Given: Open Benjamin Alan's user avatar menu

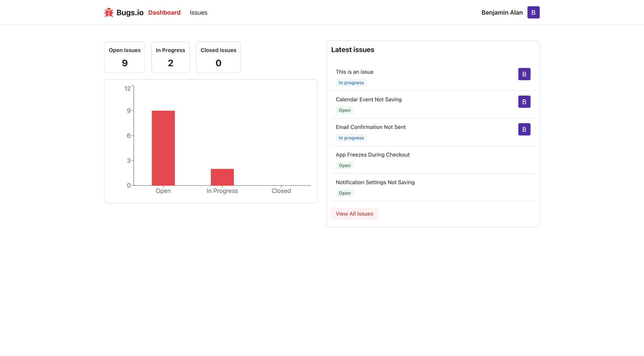Looking at the screenshot, I should click(x=533, y=12).
